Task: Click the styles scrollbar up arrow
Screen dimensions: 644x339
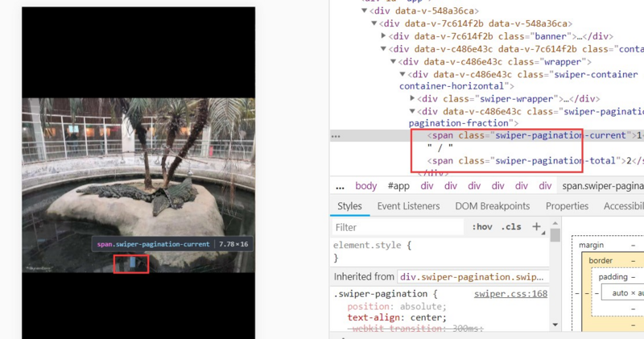Action: pyautogui.click(x=555, y=223)
